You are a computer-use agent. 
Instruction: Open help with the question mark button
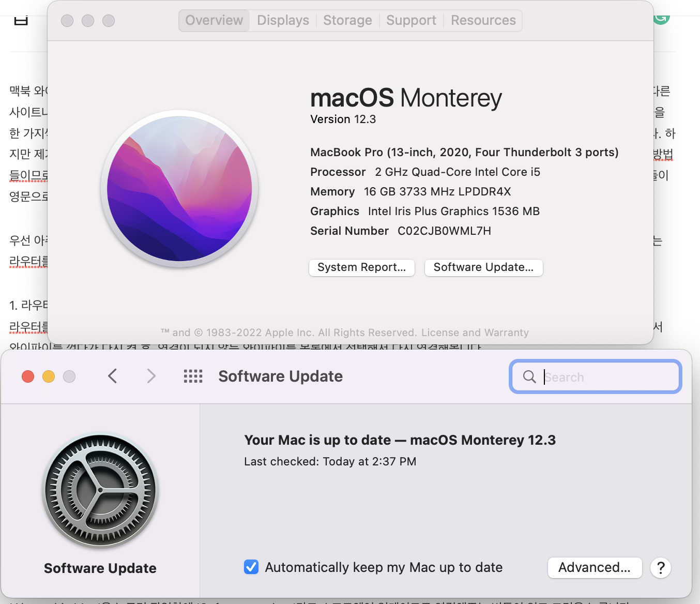pos(661,568)
